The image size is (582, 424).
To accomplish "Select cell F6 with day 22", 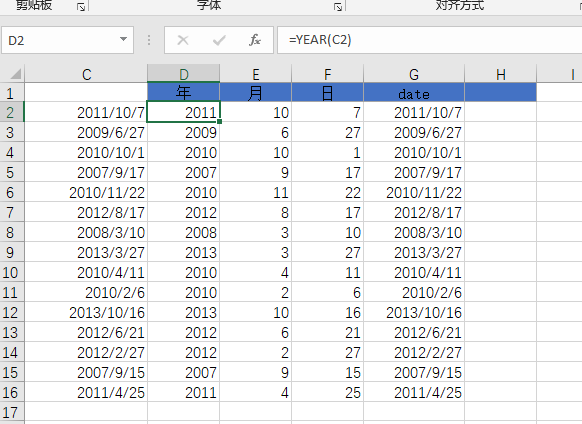I will coord(327,192).
